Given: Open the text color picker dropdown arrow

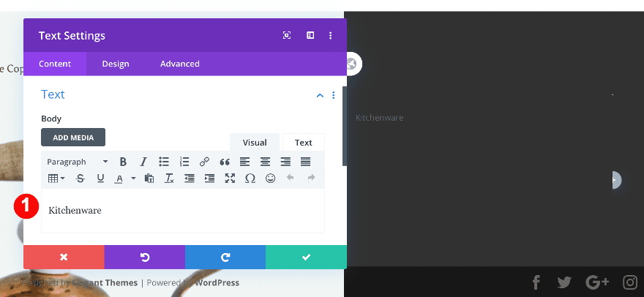Looking at the screenshot, I should pos(133,178).
